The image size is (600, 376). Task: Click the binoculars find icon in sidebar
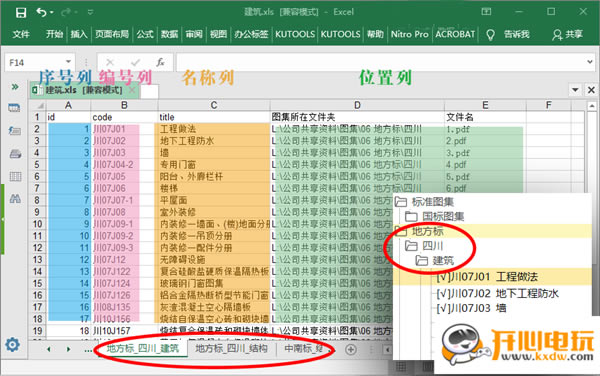15,198
